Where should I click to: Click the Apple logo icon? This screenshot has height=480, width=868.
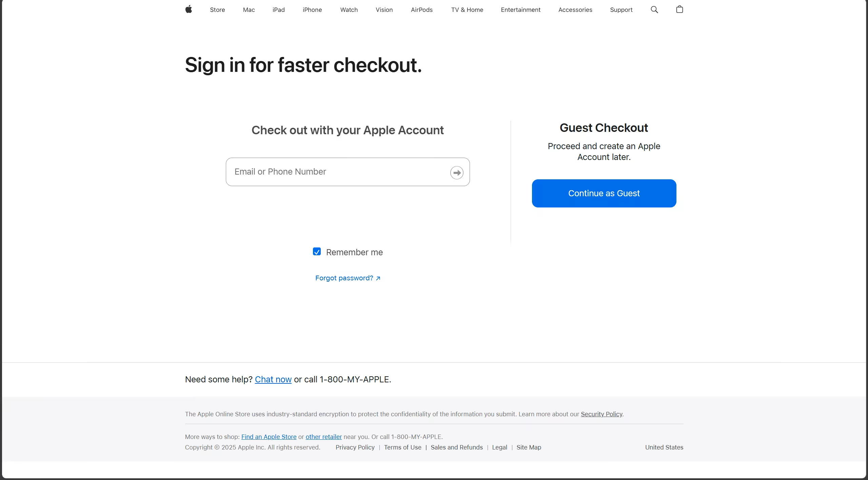point(189,9)
